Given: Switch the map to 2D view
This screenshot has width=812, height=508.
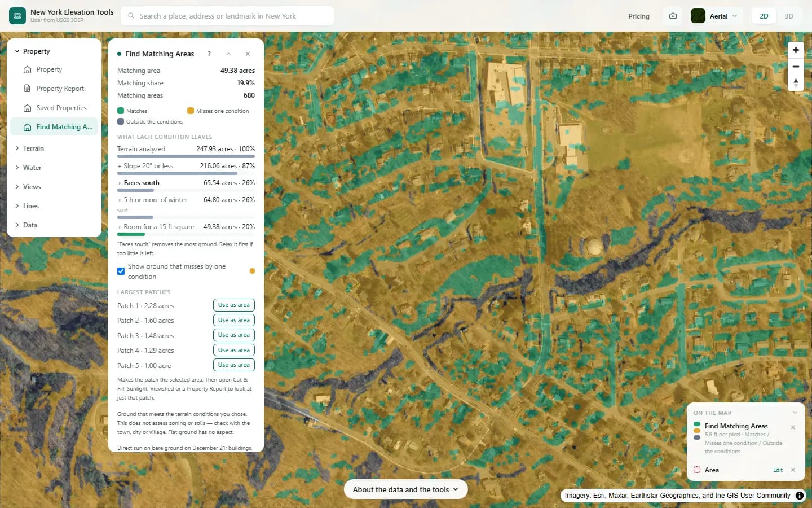Looking at the screenshot, I should point(764,16).
